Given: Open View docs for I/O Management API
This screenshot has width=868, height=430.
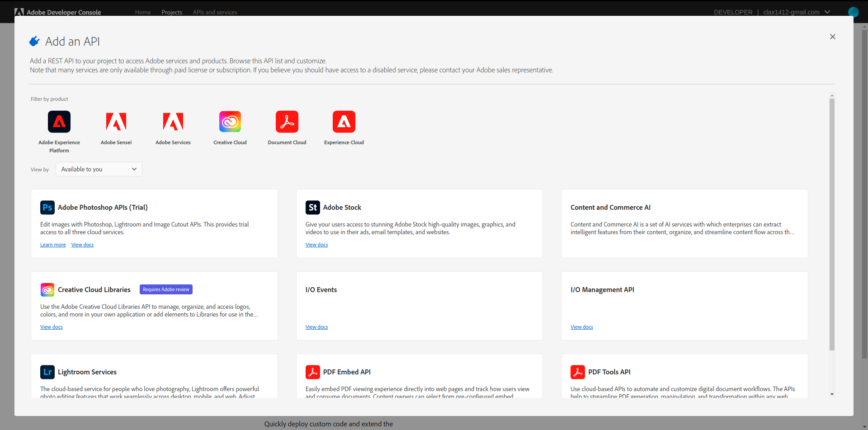Looking at the screenshot, I should pyautogui.click(x=582, y=327).
